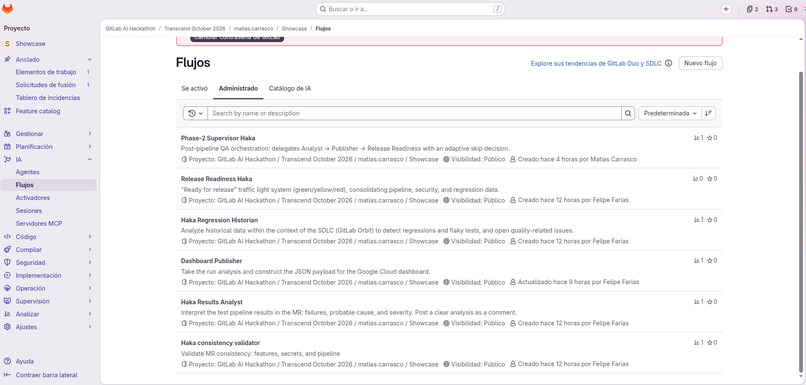This screenshot has height=385, width=806.
Task: Select the Administrado tab
Action: tap(238, 88)
